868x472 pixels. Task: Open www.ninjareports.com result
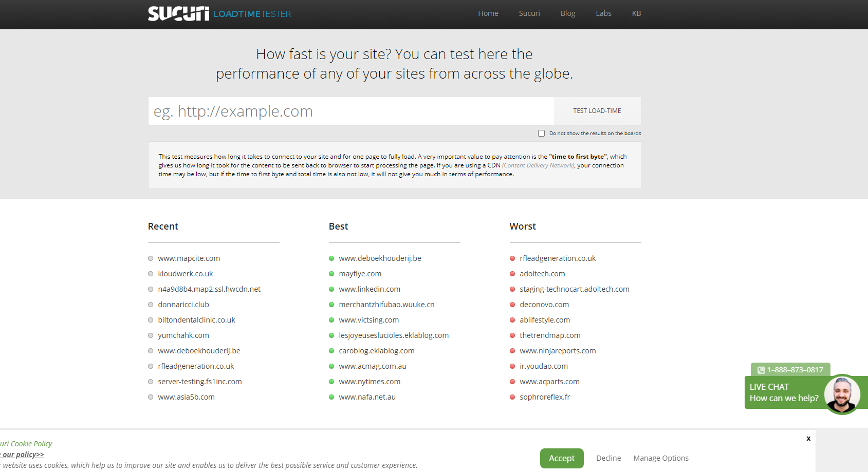[558, 351]
